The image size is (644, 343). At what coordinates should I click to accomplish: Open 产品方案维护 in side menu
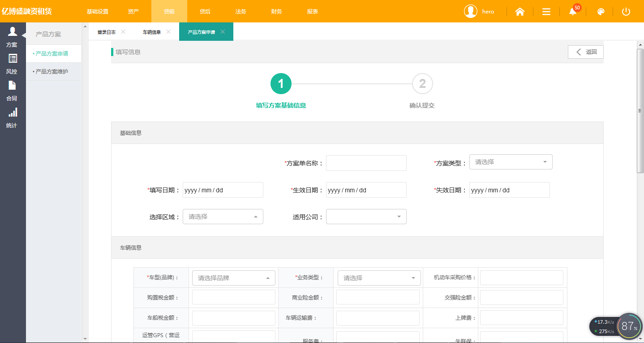click(52, 71)
